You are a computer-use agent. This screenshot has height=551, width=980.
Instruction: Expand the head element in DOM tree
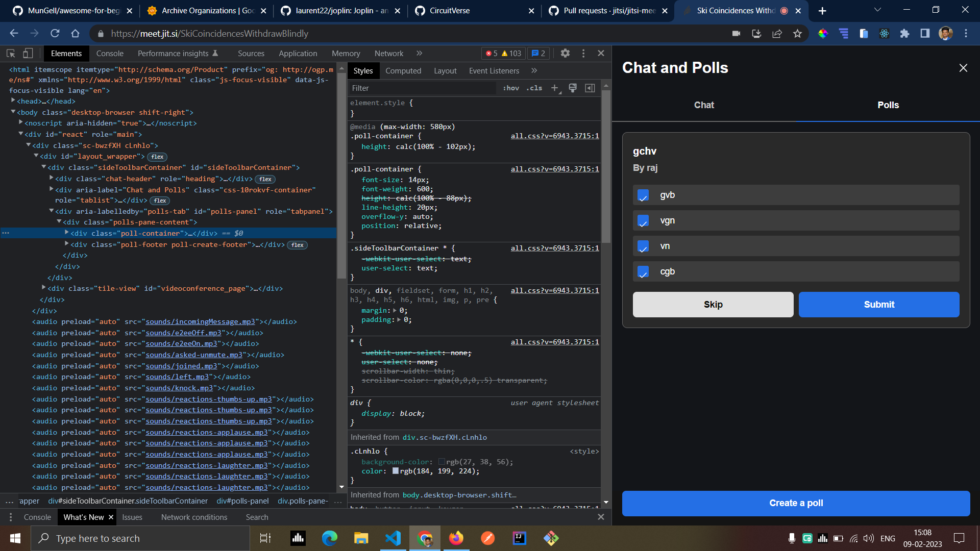[13, 101]
